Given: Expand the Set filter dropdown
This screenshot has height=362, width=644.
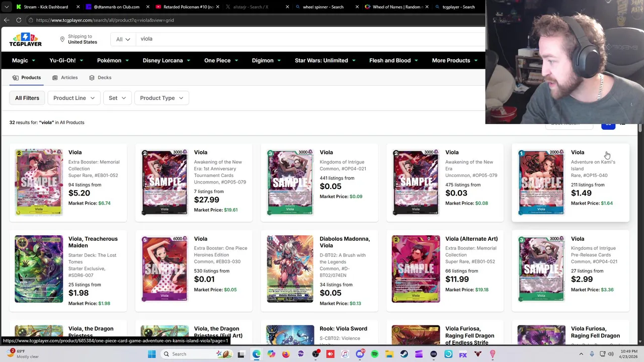Looking at the screenshot, I should pyautogui.click(x=117, y=98).
